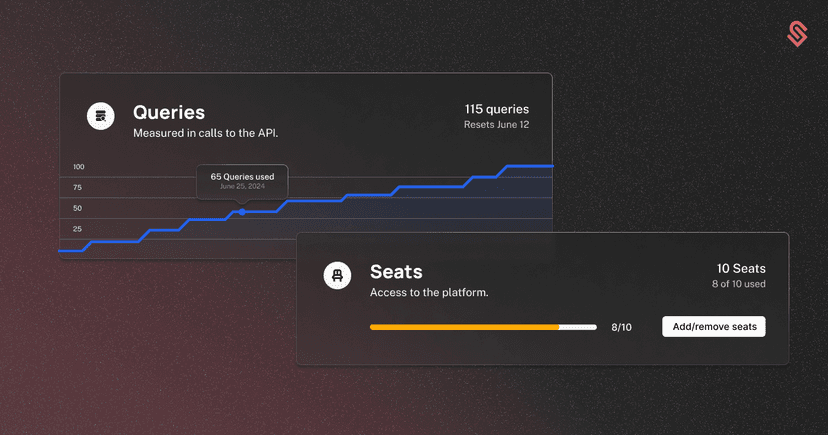Click the orange seats usage progress bar
This screenshot has width=828, height=435.
tap(483, 327)
